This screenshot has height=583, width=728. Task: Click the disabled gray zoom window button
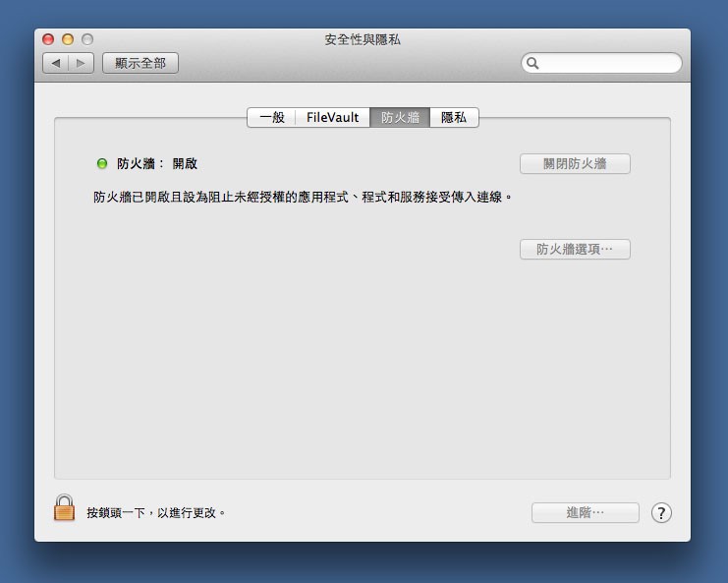click(x=87, y=39)
